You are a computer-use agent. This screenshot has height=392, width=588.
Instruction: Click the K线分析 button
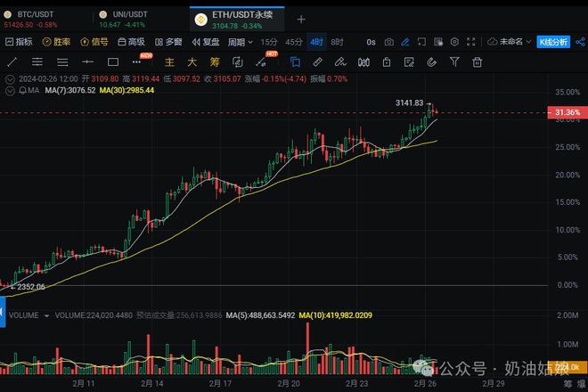[558, 42]
